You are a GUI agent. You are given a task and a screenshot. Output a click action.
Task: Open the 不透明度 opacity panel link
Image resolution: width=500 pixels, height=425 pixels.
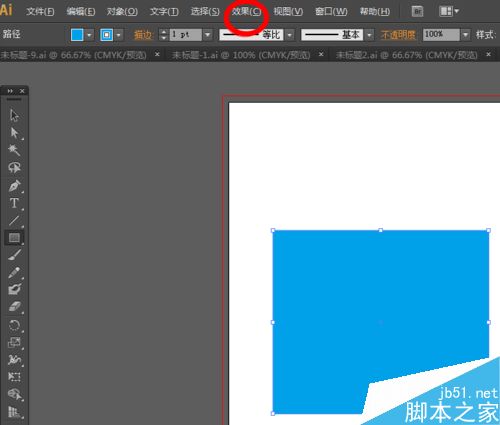pos(398,35)
